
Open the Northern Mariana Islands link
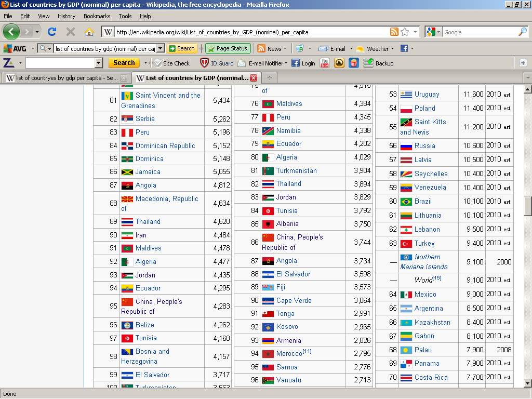427,257
